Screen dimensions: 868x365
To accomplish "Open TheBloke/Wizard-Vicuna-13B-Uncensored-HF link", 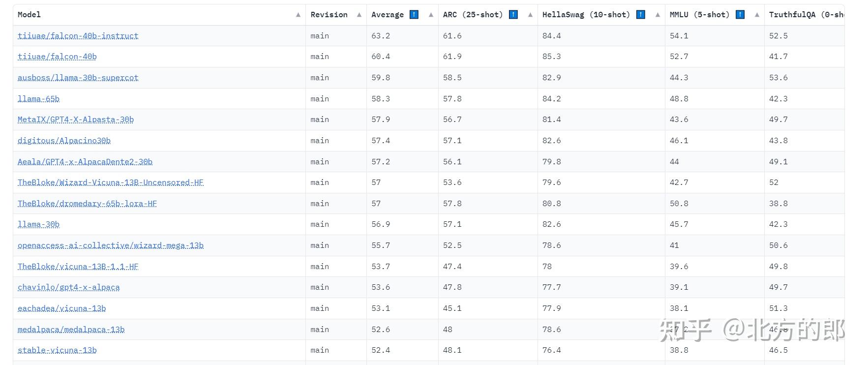I will pos(110,182).
